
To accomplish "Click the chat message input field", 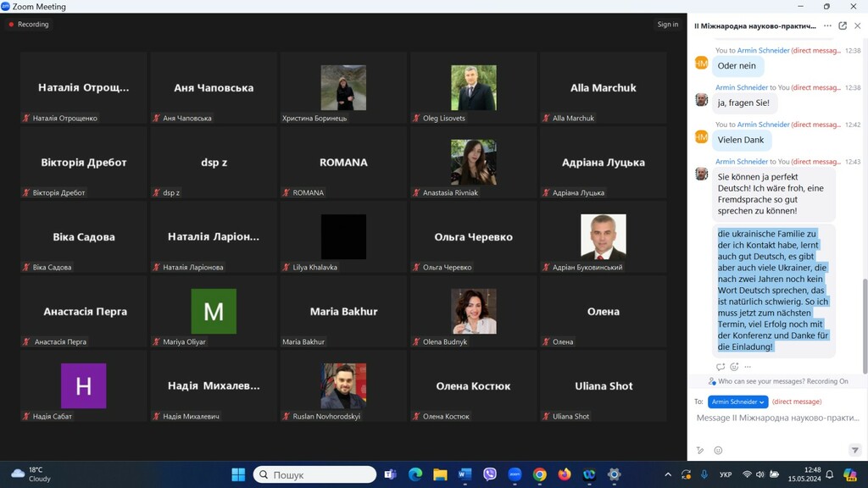I will pyautogui.click(x=771, y=419).
